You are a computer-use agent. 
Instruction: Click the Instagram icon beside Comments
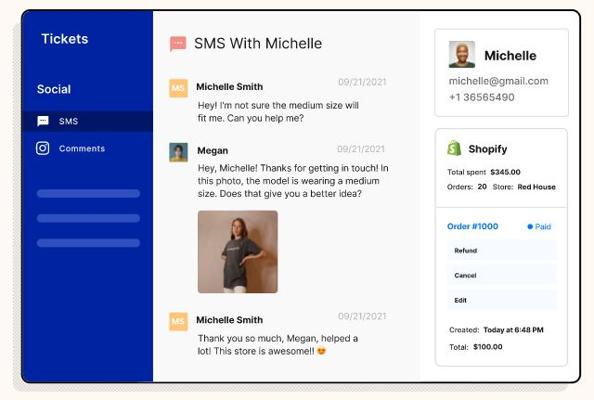coord(43,148)
